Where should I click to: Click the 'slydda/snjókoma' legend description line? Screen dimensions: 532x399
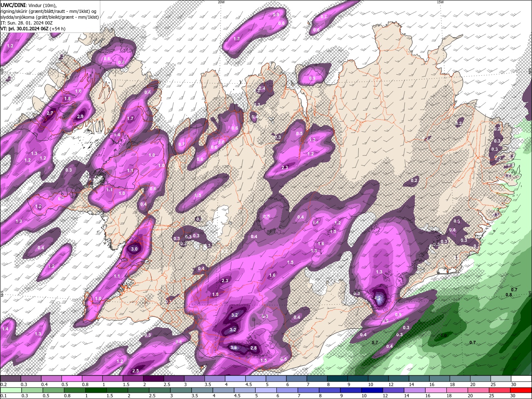click(x=49, y=17)
